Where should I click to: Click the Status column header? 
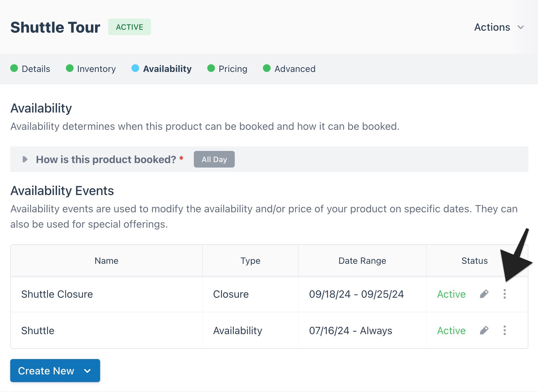(x=475, y=261)
